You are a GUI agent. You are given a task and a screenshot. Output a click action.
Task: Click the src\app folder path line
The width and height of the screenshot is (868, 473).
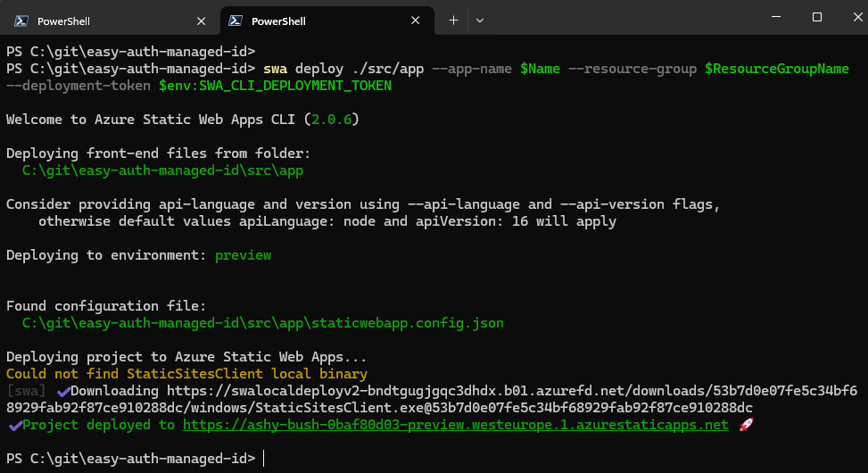(x=162, y=170)
